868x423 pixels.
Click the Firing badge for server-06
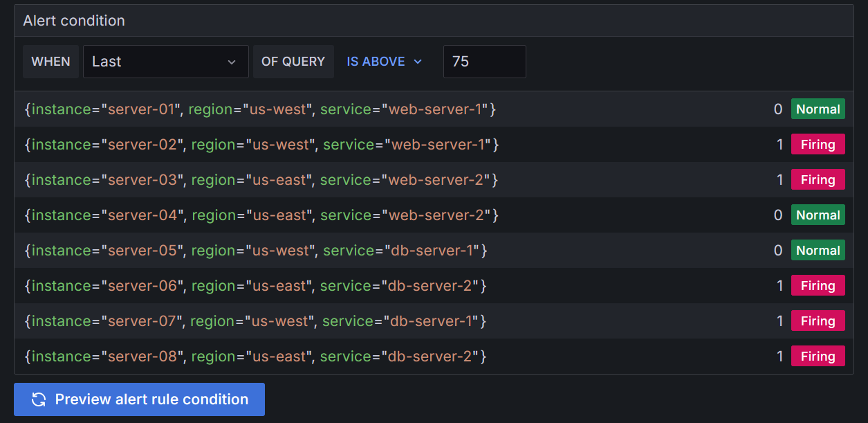(818, 285)
